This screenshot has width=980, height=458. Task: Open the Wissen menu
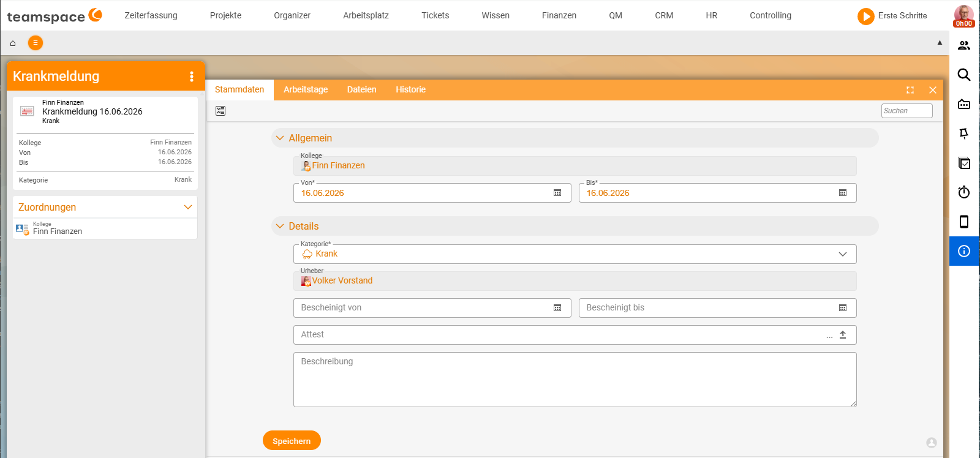point(496,15)
